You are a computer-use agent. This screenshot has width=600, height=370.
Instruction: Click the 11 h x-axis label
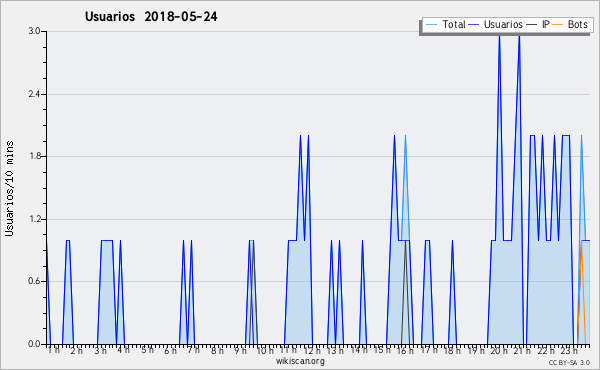pyautogui.click(x=288, y=350)
